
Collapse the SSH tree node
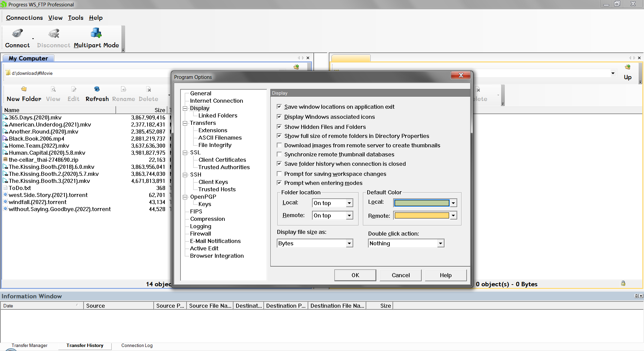185,175
